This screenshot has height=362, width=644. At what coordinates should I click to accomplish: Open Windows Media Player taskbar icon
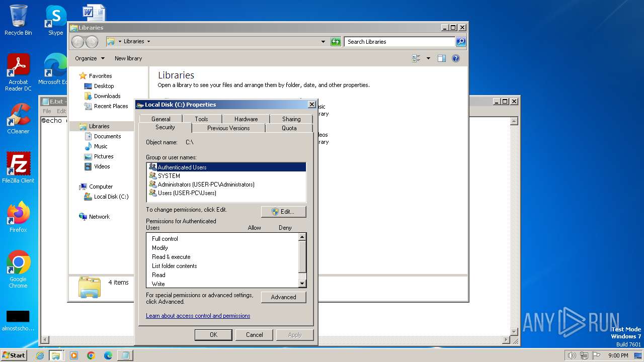coord(74,355)
